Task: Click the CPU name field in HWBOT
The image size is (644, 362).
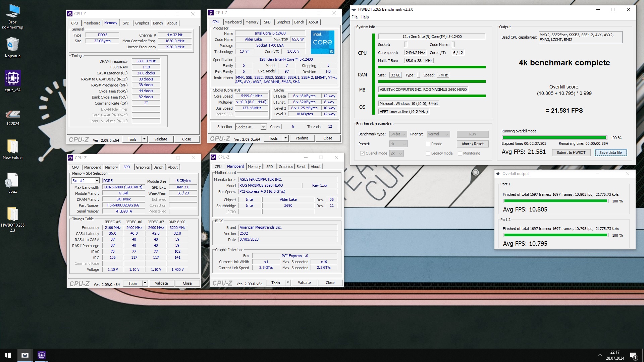Action: pyautogui.click(x=432, y=37)
